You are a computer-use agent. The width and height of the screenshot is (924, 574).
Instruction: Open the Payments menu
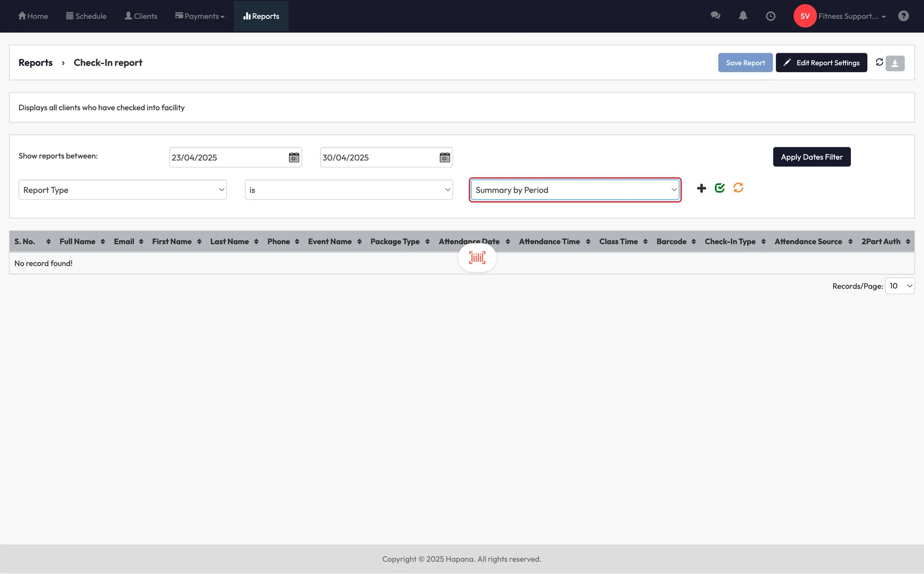pos(200,16)
